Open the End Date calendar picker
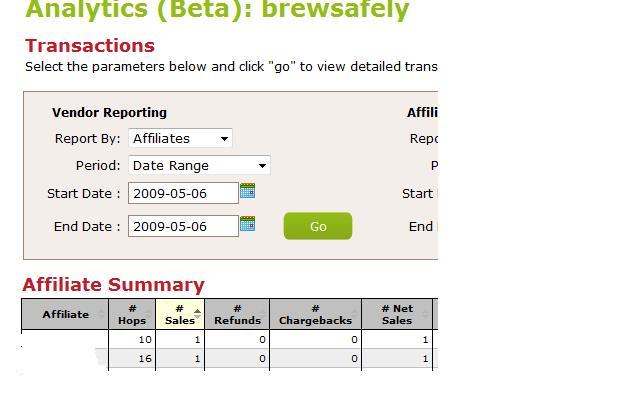Image resolution: width=640 pixels, height=400 pixels. point(247,224)
